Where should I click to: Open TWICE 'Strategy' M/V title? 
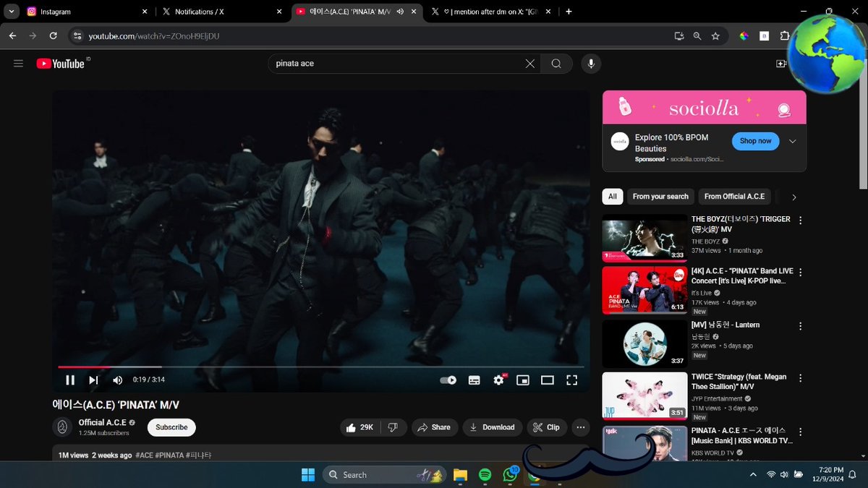tap(739, 382)
